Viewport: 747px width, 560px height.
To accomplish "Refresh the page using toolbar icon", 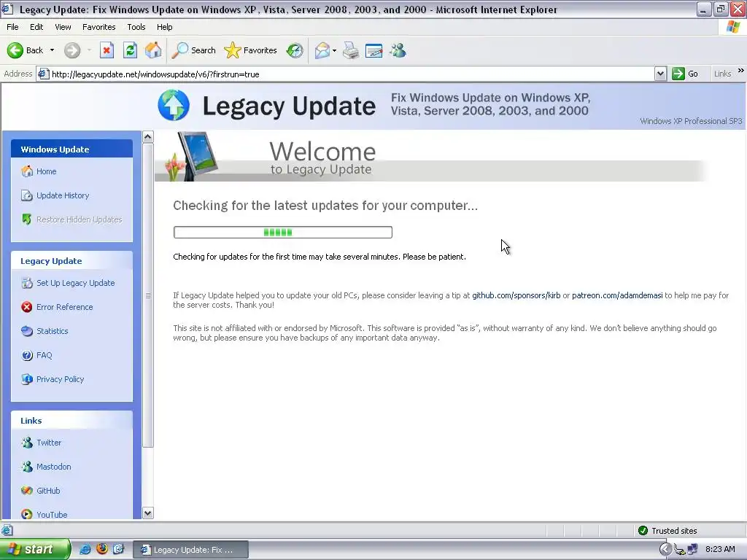I will pos(130,50).
